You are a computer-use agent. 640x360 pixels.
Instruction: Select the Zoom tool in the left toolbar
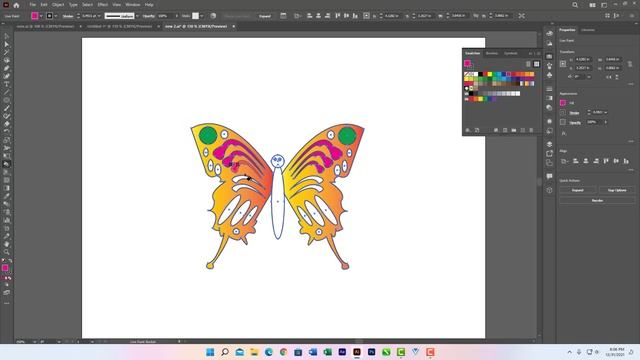[x=7, y=252]
